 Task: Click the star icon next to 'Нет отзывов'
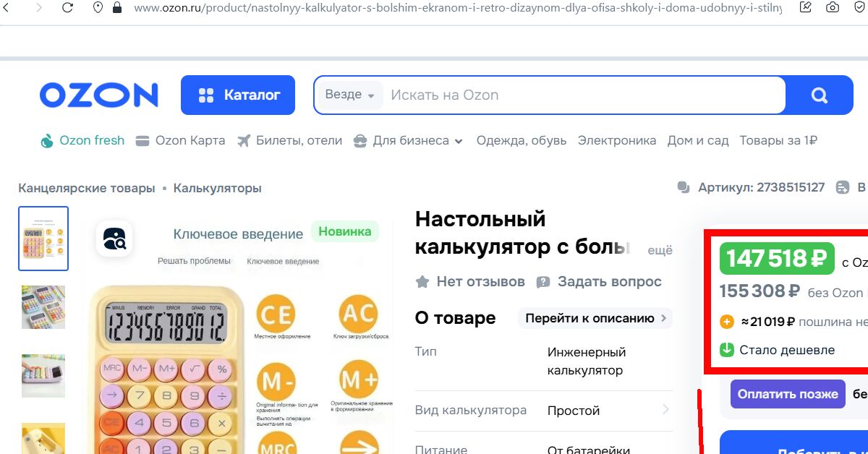(422, 282)
